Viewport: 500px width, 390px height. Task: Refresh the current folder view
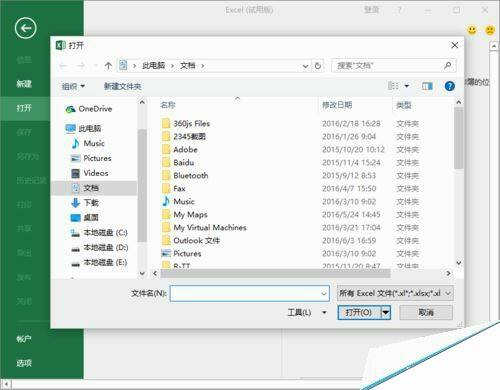click(x=318, y=66)
